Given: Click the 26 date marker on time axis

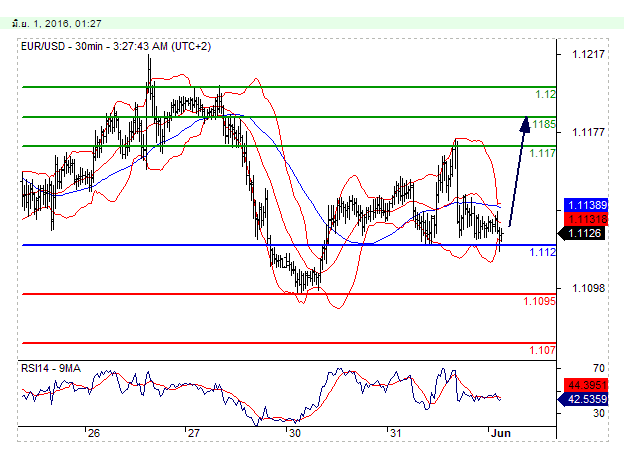Looking at the screenshot, I should 93,434.
